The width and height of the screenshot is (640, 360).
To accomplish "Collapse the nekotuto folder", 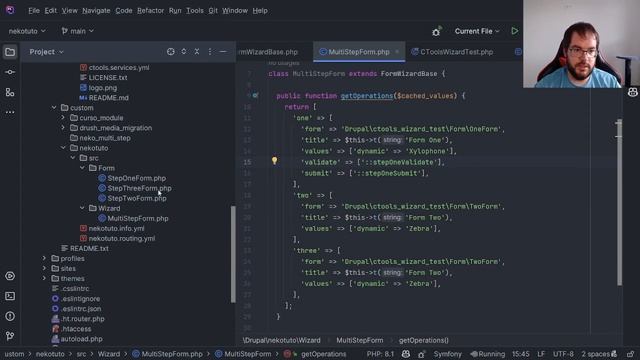I will coord(63,148).
